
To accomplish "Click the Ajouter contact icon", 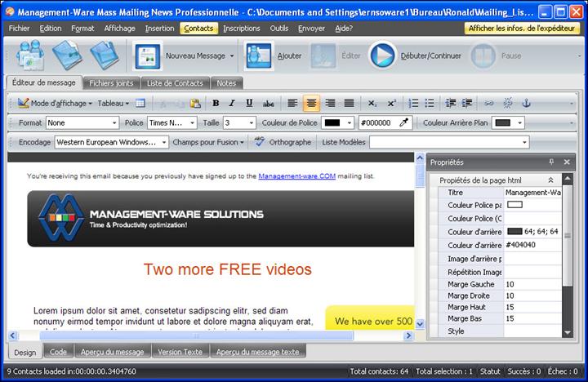I will 258,56.
